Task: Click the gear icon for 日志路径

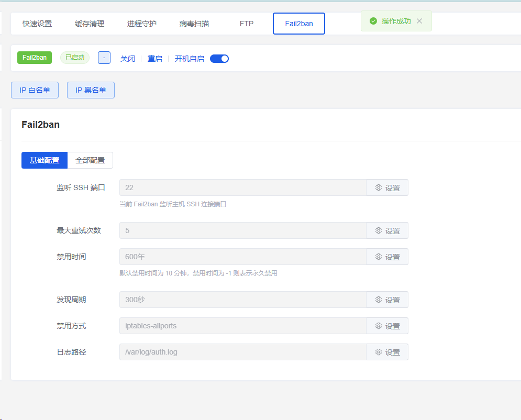Action: point(379,352)
